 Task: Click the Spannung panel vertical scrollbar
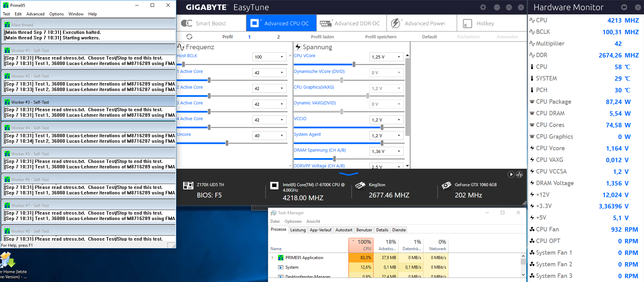click(407, 97)
